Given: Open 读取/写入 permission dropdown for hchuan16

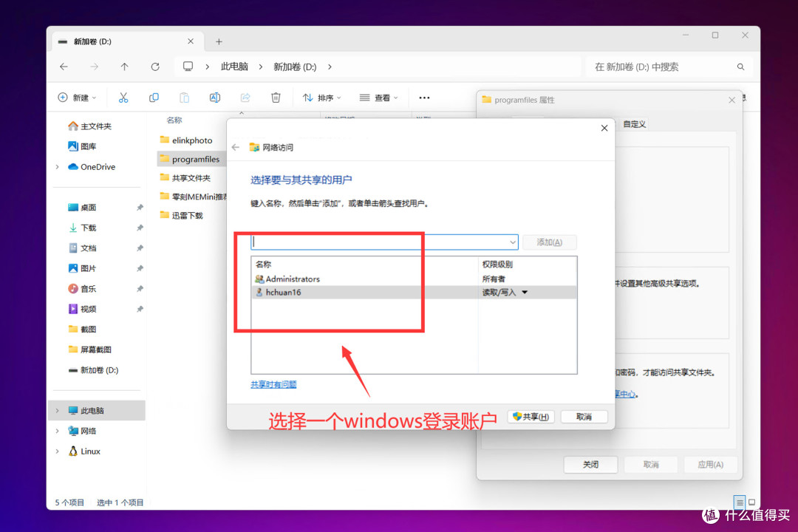Looking at the screenshot, I should [x=525, y=292].
